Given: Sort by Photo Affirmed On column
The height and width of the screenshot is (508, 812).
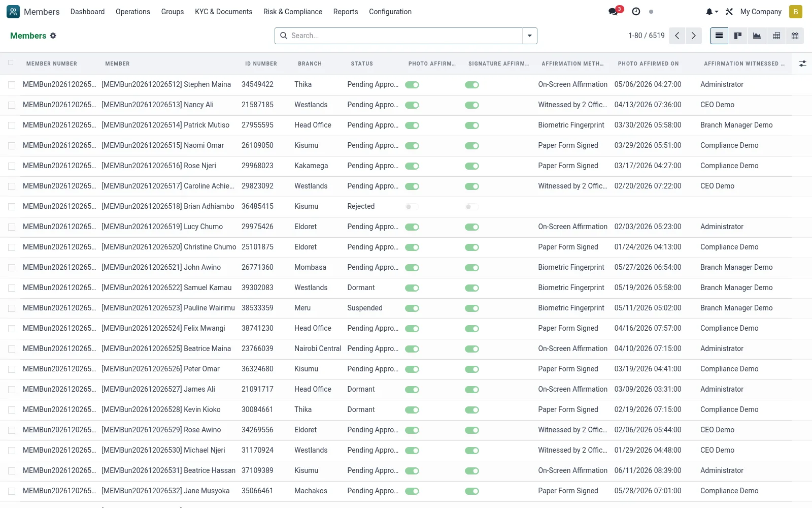Looking at the screenshot, I should (x=648, y=64).
